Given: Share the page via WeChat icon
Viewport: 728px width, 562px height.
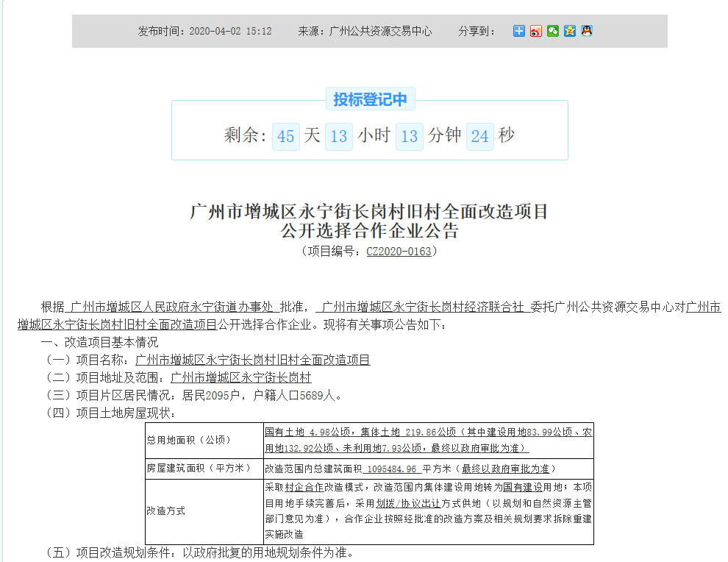Looking at the screenshot, I should pyautogui.click(x=553, y=31).
